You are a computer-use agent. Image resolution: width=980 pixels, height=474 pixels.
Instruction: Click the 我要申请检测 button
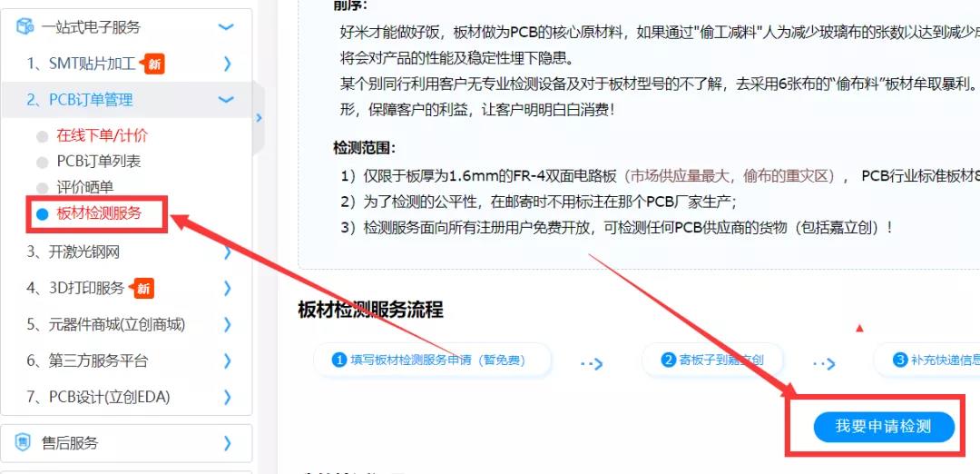(x=884, y=427)
